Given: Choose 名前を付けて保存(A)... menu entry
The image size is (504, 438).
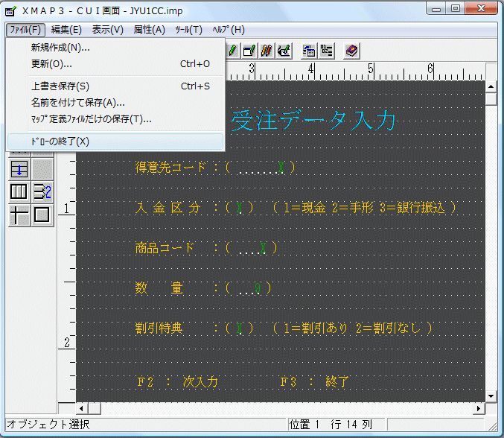Looking at the screenshot, I should pyautogui.click(x=115, y=103).
